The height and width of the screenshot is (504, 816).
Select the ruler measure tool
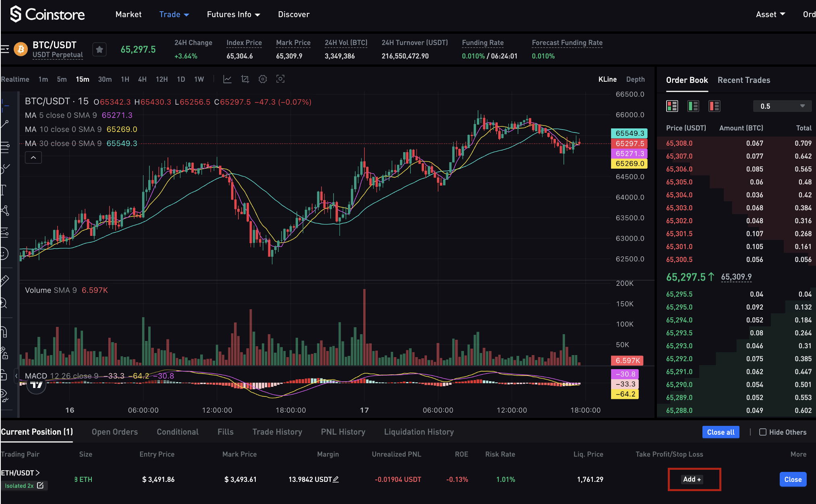tap(5, 281)
